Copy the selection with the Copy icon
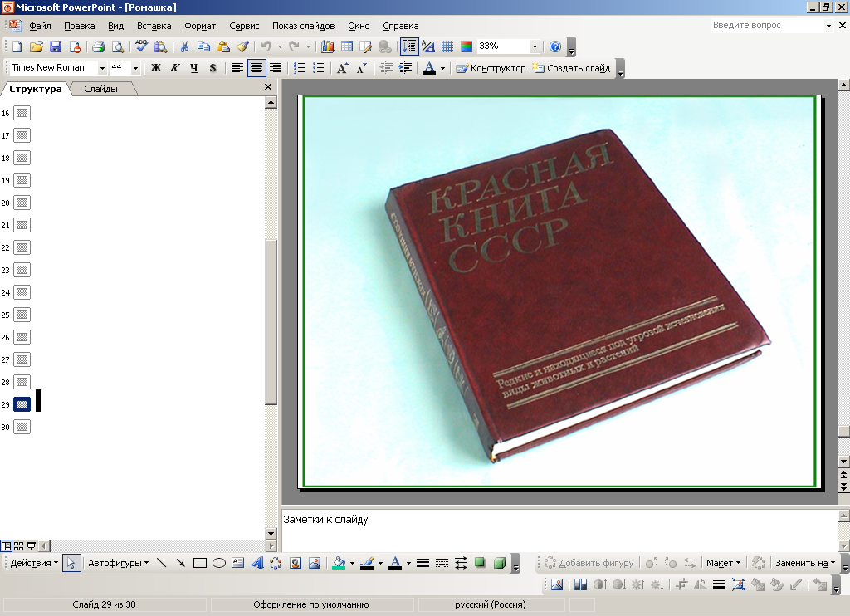The image size is (850, 616). coord(204,46)
